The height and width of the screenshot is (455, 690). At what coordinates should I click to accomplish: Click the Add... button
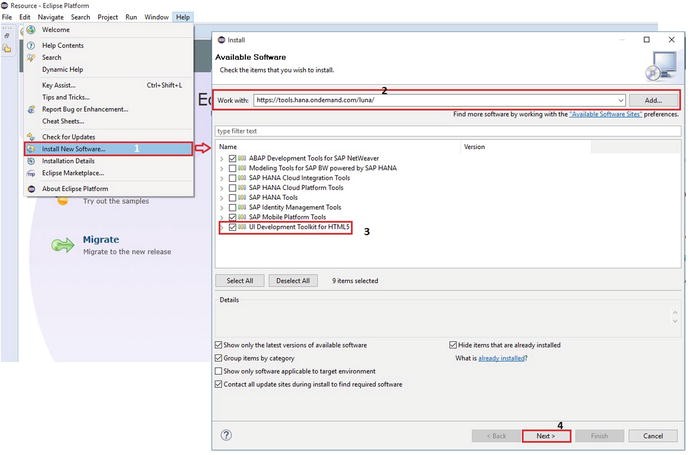653,100
